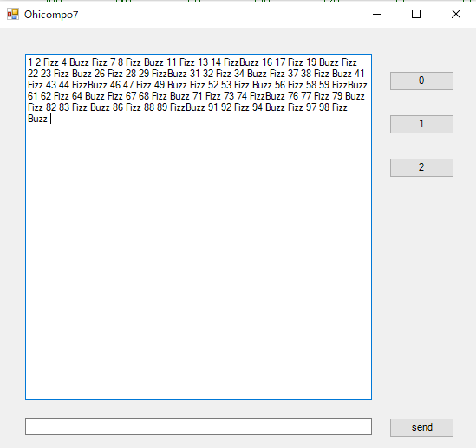Image resolution: width=476 pixels, height=448 pixels.
Task: Place caret on number 86 in fifth line
Action: point(118,107)
